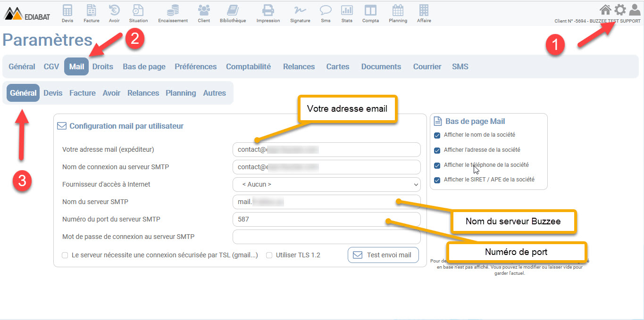Select the Relances sub-tab under Mail
644x320 pixels.
(143, 93)
